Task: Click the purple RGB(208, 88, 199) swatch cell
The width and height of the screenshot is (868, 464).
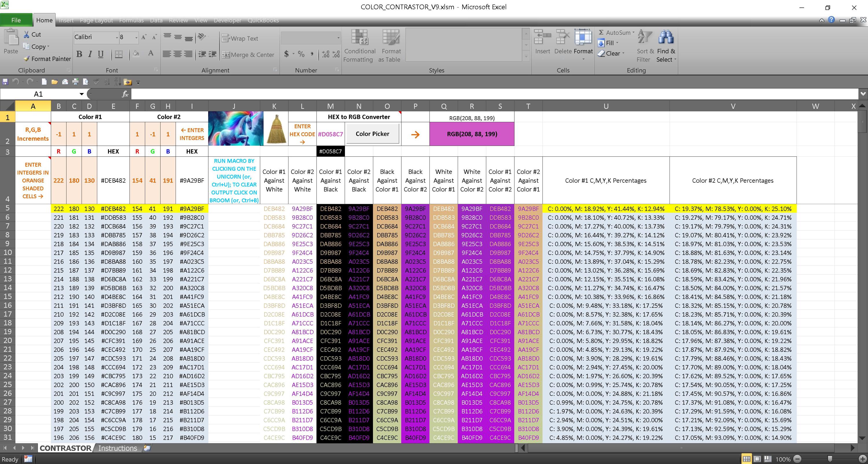Action: click(x=472, y=134)
